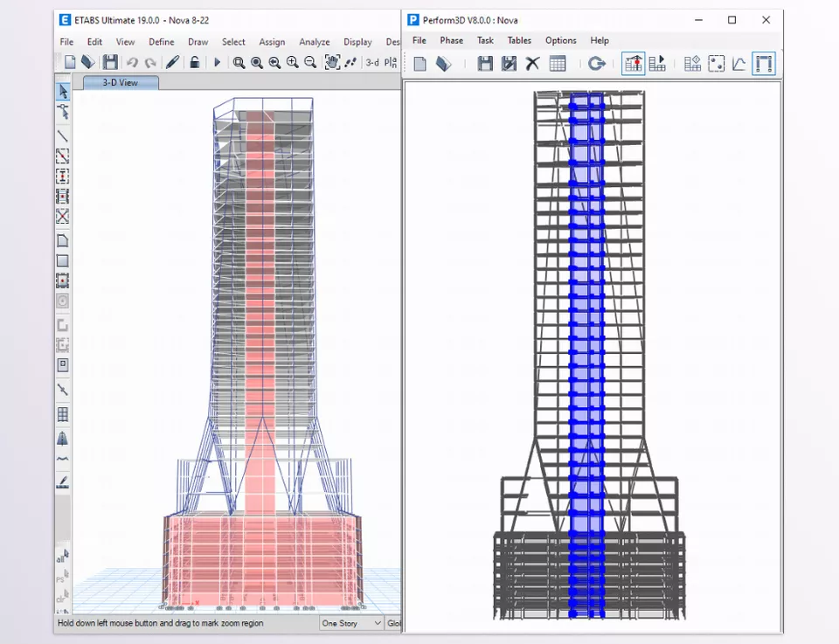Select the 3-D View tab
Image resolution: width=839 pixels, height=644 pixels.
[x=121, y=82]
